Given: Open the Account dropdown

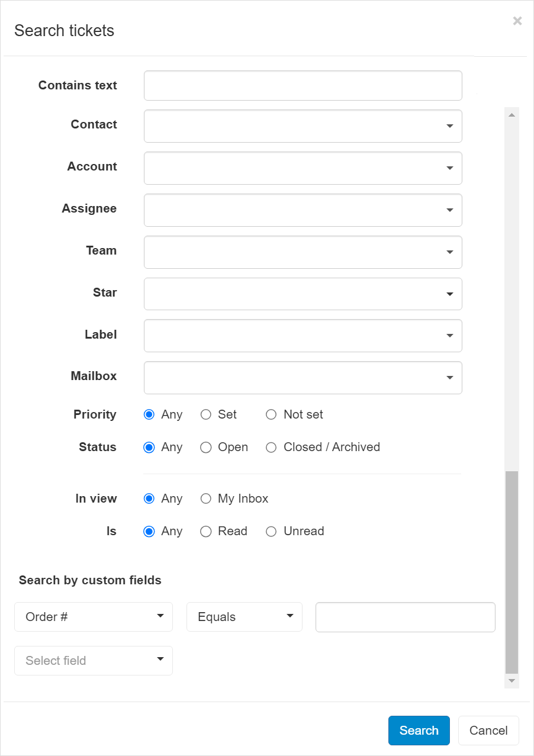Looking at the screenshot, I should (x=303, y=168).
